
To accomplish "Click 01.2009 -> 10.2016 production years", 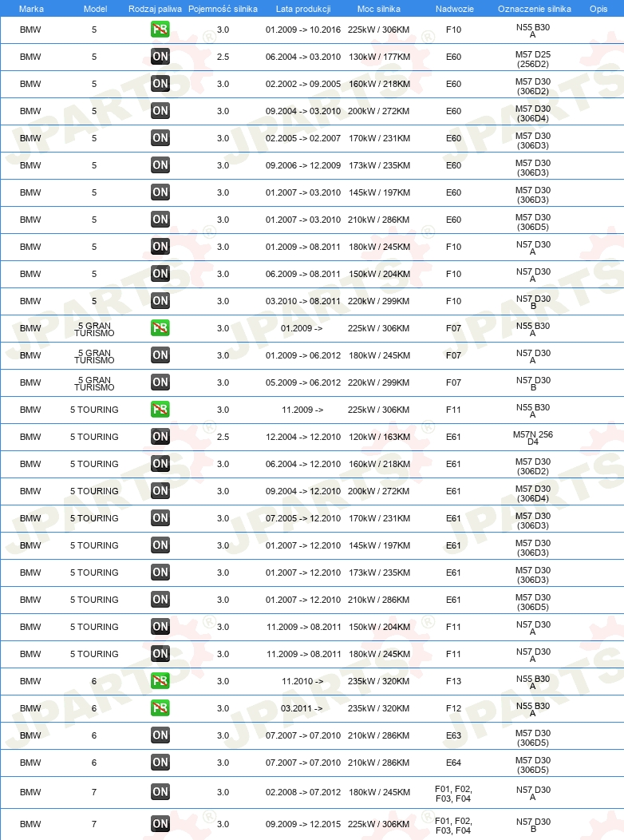I will click(x=303, y=30).
